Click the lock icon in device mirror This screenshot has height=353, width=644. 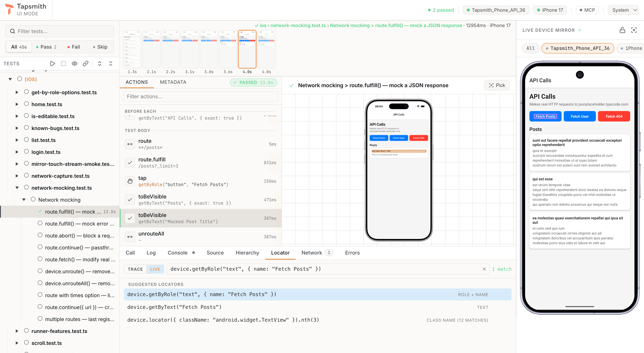[x=622, y=30]
